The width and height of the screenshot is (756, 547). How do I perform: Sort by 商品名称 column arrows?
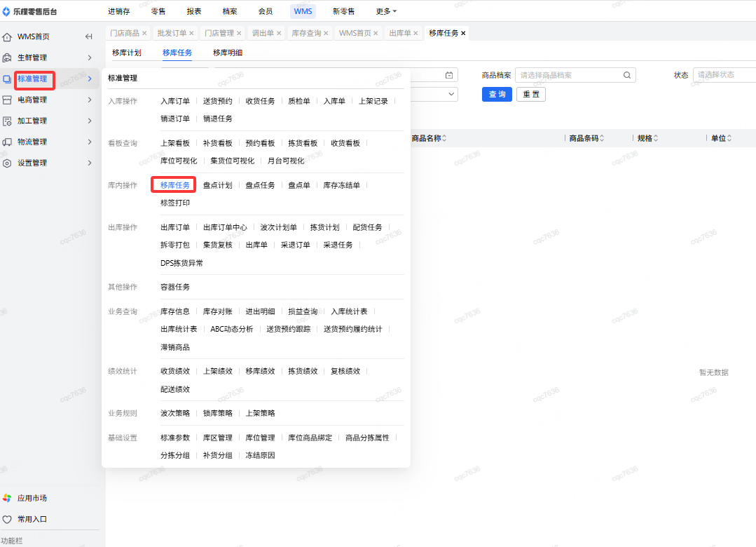[444, 139]
